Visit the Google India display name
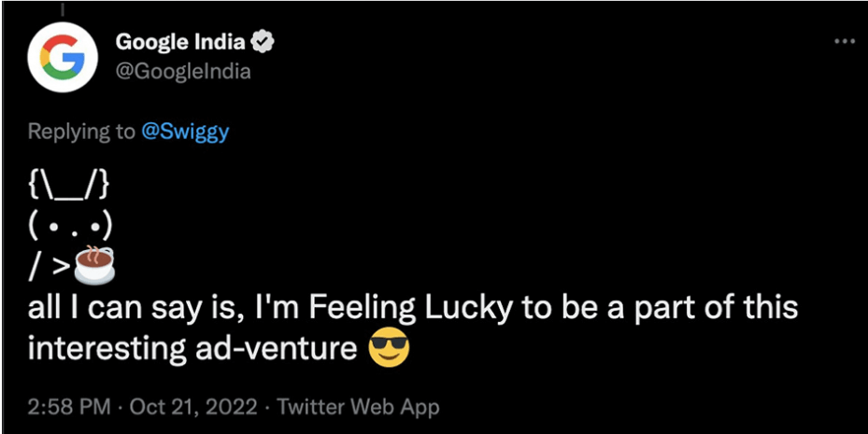Screen dimensions: 868x434 coord(181,43)
